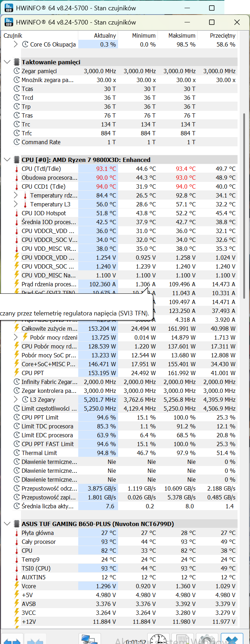Click the thermometer icon beside Płyta główna
Viewport: 250px width, 644px height.
point(16,533)
